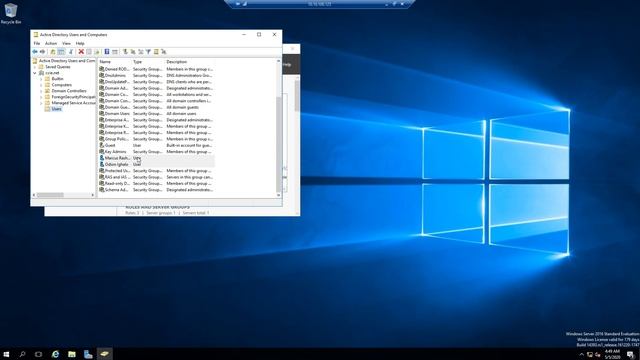
Task: Open the Help menu in Active Directory window
Action: (80, 43)
